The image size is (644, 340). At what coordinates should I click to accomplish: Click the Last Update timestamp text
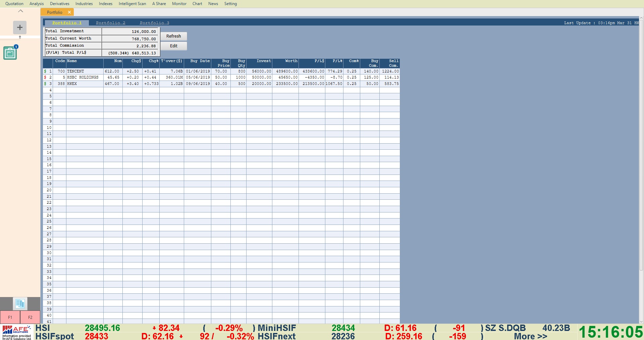[x=601, y=23]
